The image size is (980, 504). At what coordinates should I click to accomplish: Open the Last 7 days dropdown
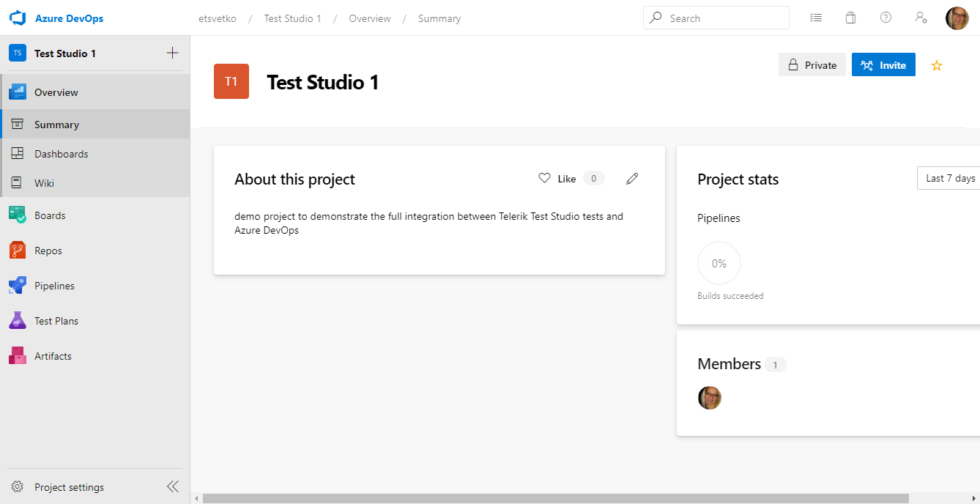coord(949,178)
